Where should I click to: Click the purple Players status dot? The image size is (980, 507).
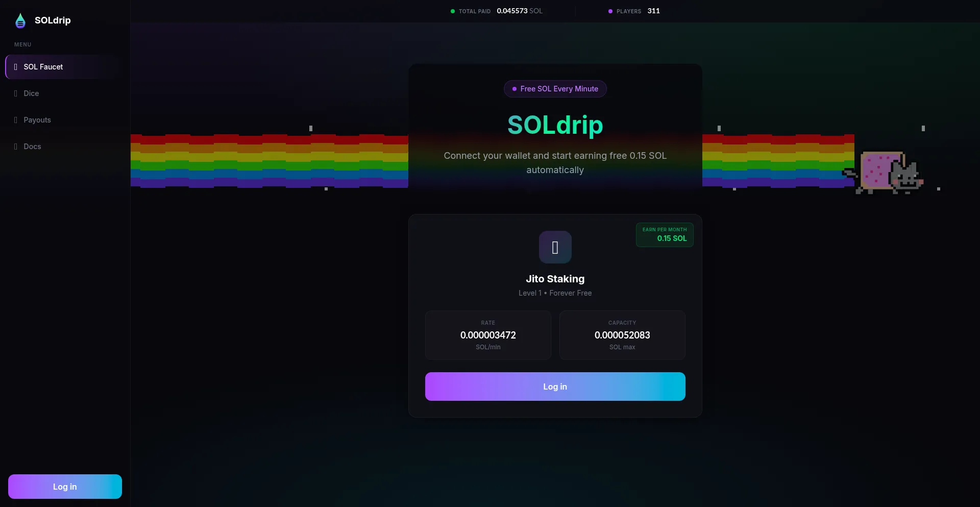point(610,11)
